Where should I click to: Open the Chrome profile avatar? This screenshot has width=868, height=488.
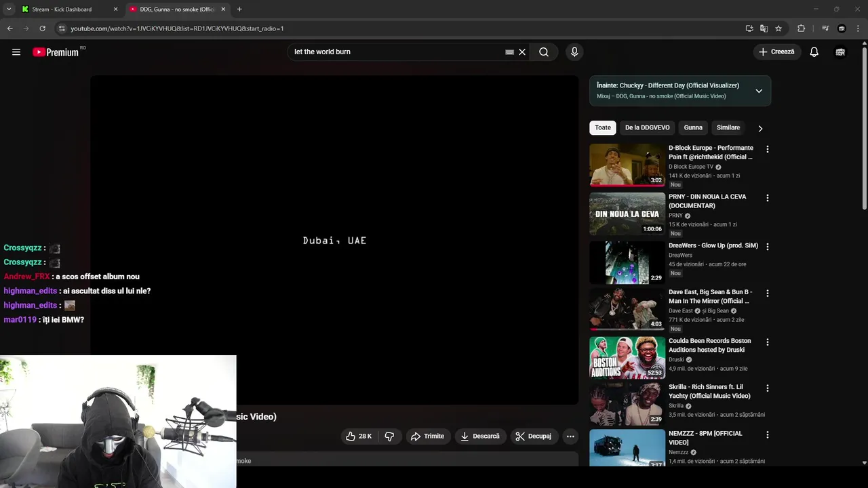[842, 28]
